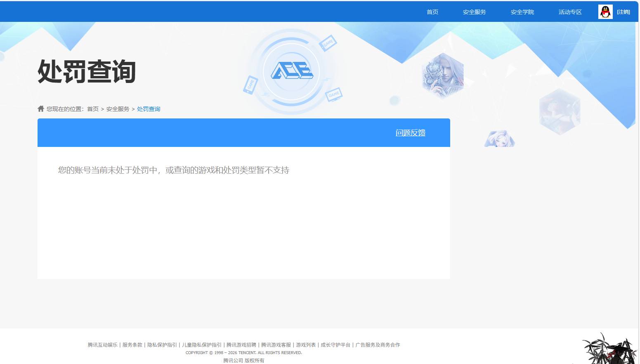Click the QQ penguin avatar in the navbar
The image size is (640, 364).
click(605, 12)
